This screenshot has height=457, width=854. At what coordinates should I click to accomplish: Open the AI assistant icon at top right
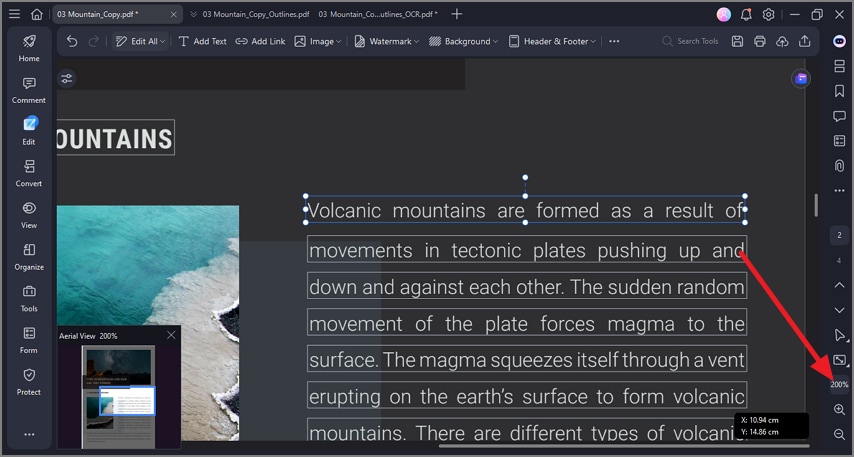[x=839, y=41]
